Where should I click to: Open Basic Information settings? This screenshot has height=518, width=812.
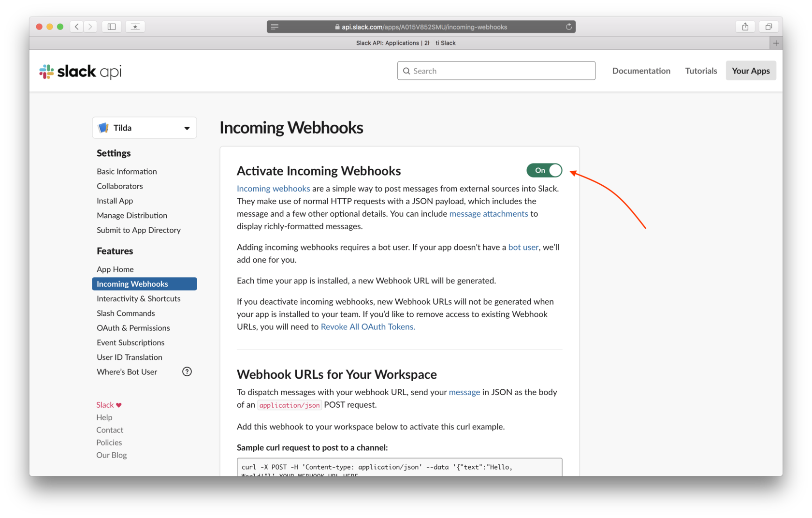pyautogui.click(x=127, y=171)
